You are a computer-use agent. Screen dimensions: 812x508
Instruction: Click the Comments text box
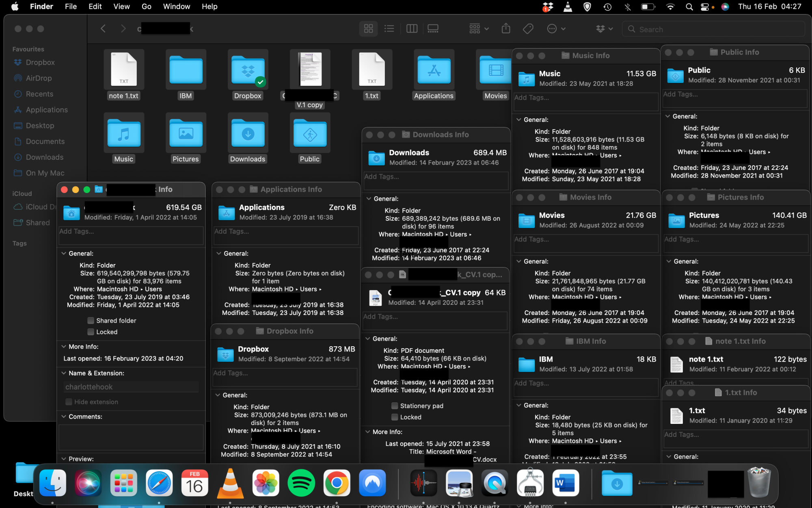click(131, 437)
